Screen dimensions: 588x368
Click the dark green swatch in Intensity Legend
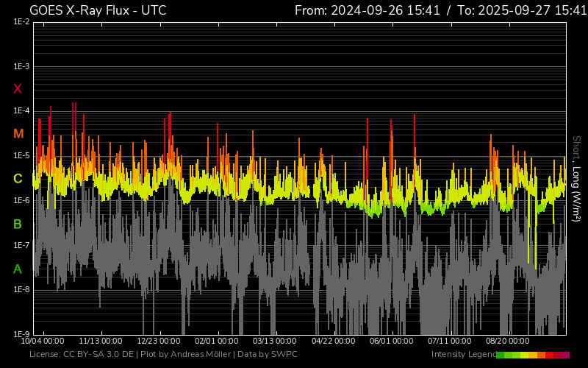point(501,355)
